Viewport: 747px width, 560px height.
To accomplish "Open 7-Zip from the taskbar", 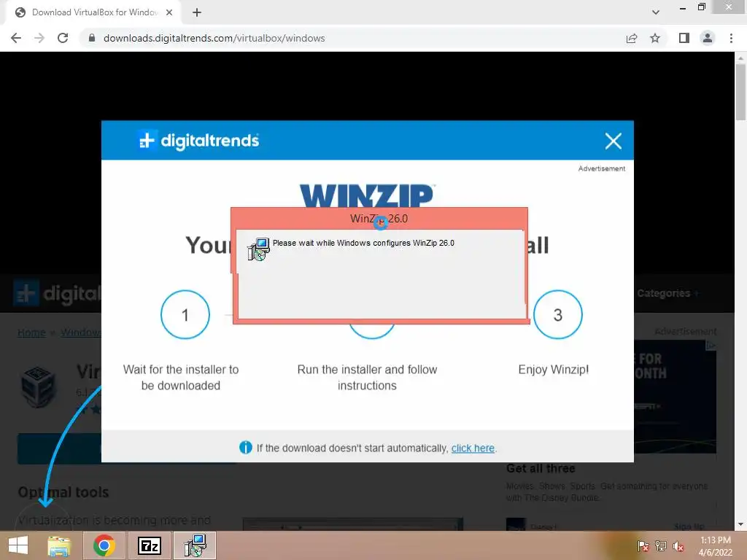I will tap(149, 545).
